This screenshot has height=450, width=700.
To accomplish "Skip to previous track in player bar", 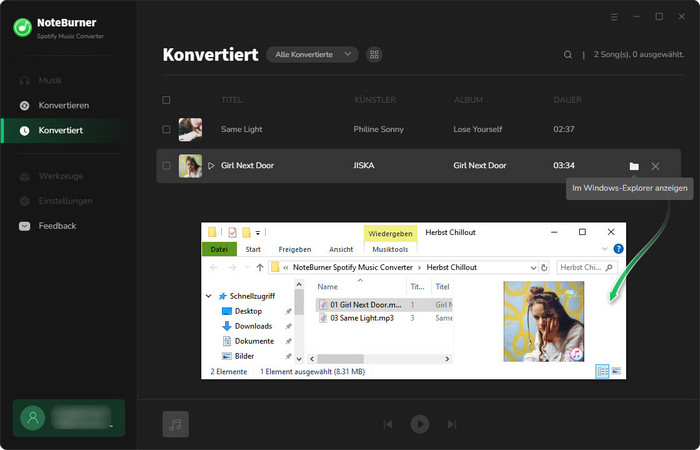I will click(388, 424).
